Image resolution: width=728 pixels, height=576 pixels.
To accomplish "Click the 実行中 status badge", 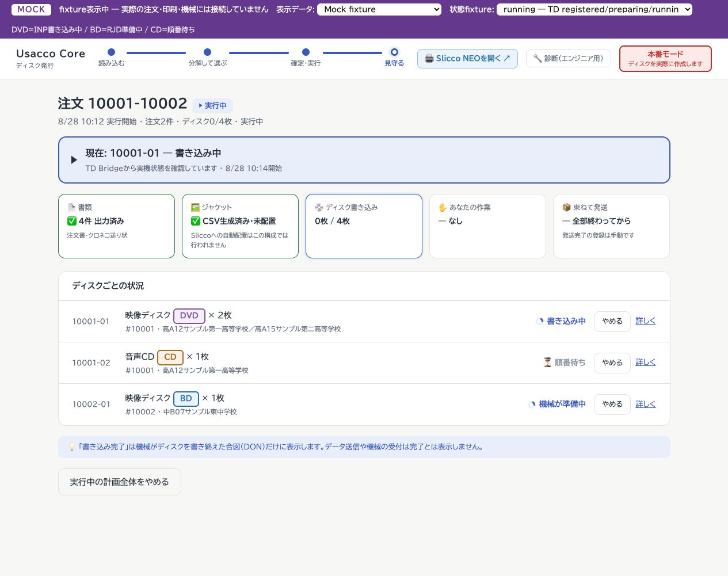I will click(212, 105).
